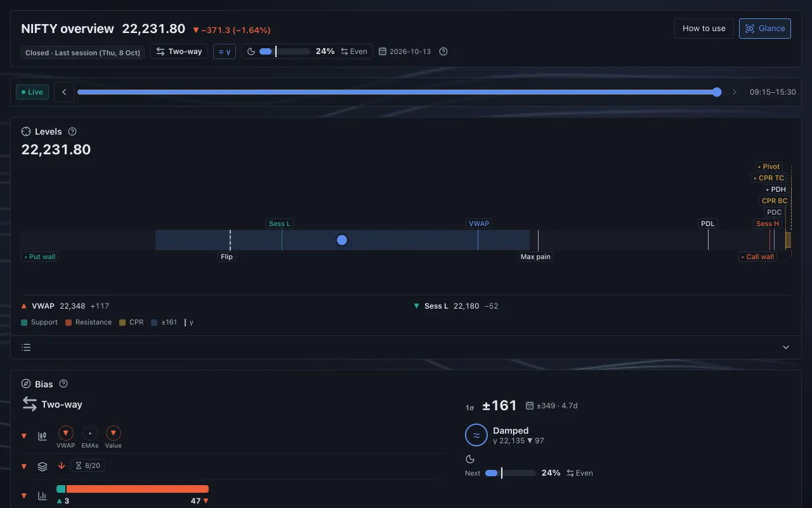Click the session timeline slider handle

[717, 92]
